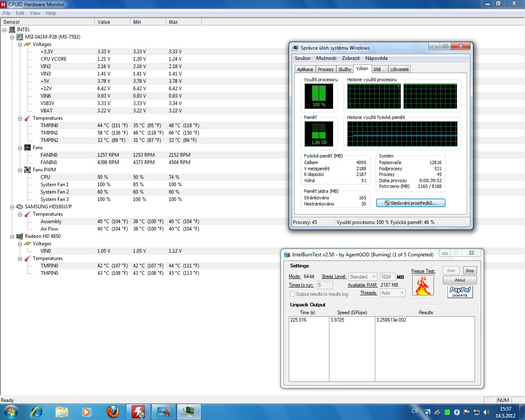Click the Fans PWM category icon
Viewport: 525px width, 420px height.
click(27, 170)
